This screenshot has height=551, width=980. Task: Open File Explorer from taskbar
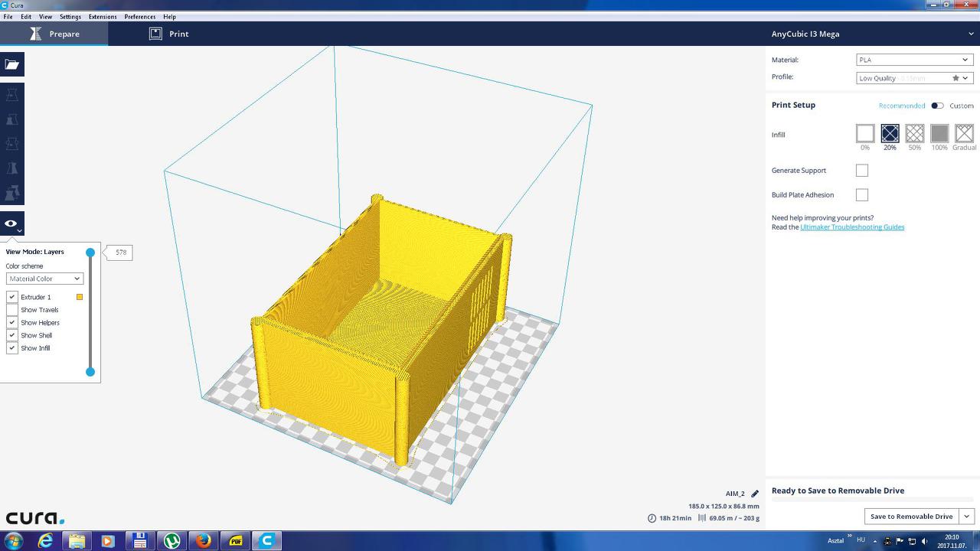[x=77, y=541]
